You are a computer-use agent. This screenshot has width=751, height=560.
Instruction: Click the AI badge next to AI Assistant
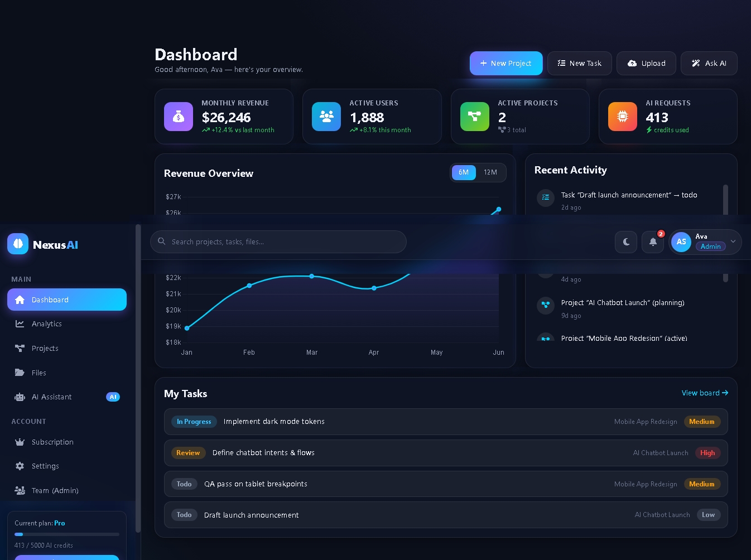click(113, 397)
